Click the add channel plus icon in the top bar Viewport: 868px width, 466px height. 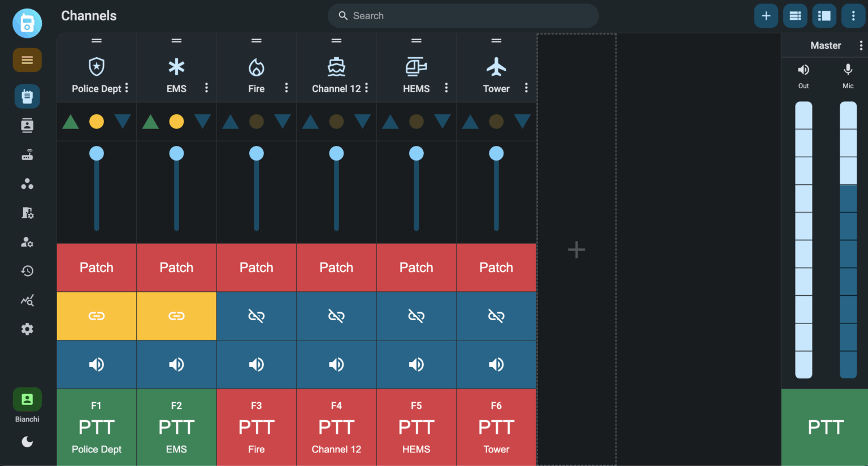(x=766, y=16)
